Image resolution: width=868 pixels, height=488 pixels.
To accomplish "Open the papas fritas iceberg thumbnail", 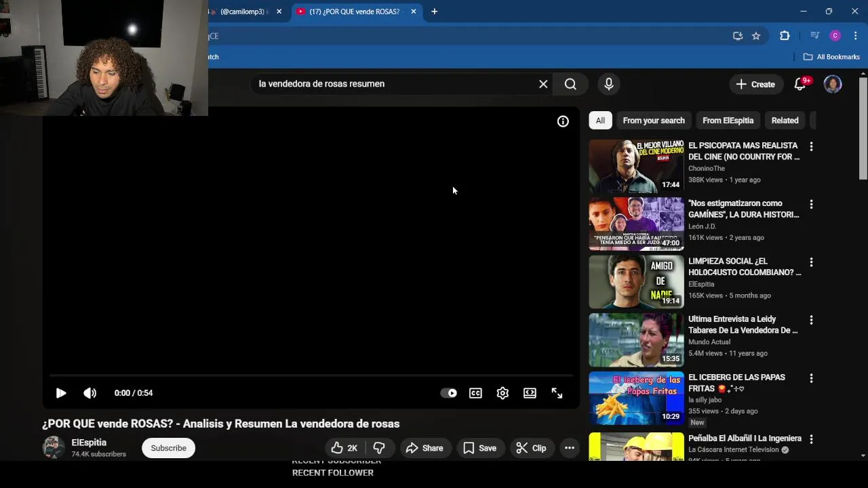I will 636,398.
